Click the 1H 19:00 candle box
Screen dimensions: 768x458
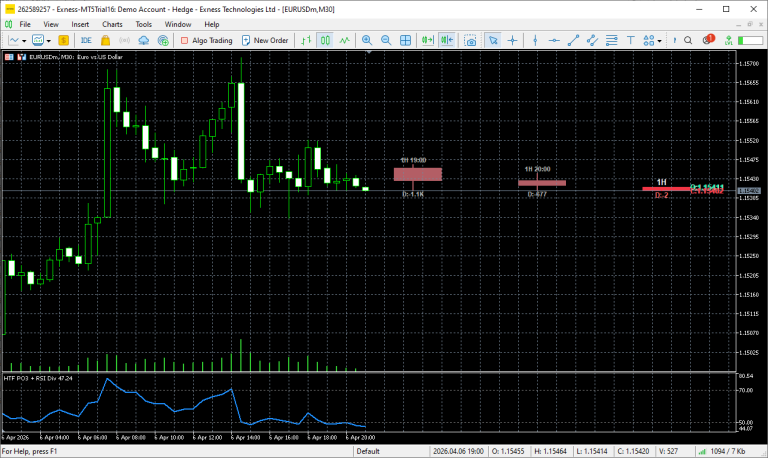[x=418, y=174]
